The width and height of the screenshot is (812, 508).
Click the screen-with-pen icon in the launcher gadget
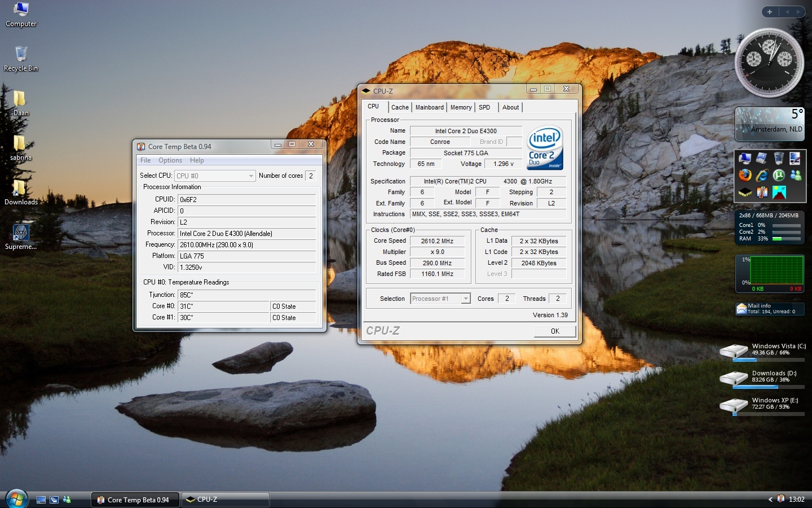(796, 159)
